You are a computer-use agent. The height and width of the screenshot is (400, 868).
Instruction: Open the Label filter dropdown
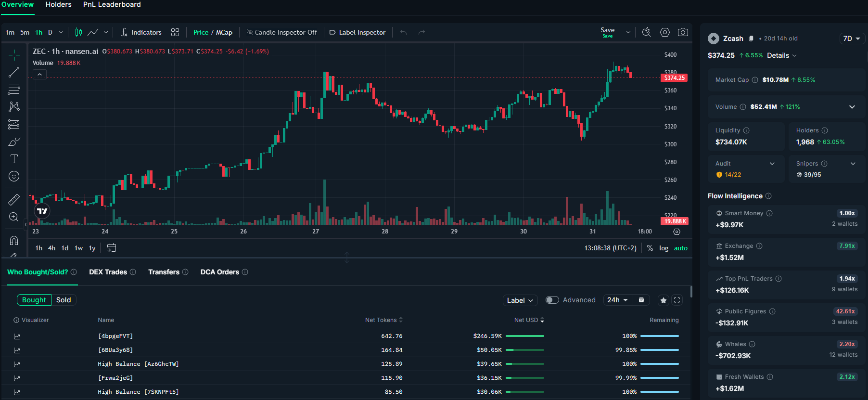(x=520, y=300)
